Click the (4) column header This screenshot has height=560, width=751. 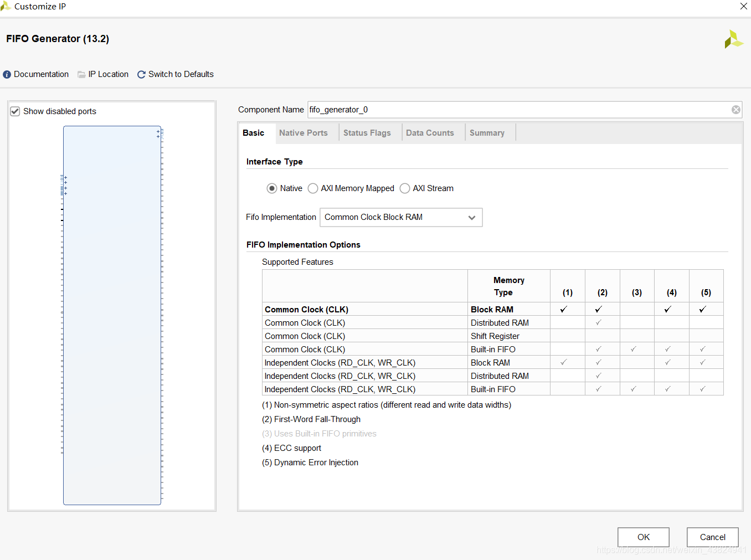coord(672,286)
